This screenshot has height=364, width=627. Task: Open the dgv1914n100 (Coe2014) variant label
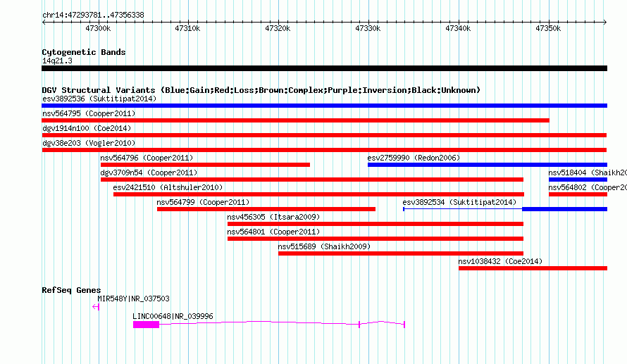(87, 128)
